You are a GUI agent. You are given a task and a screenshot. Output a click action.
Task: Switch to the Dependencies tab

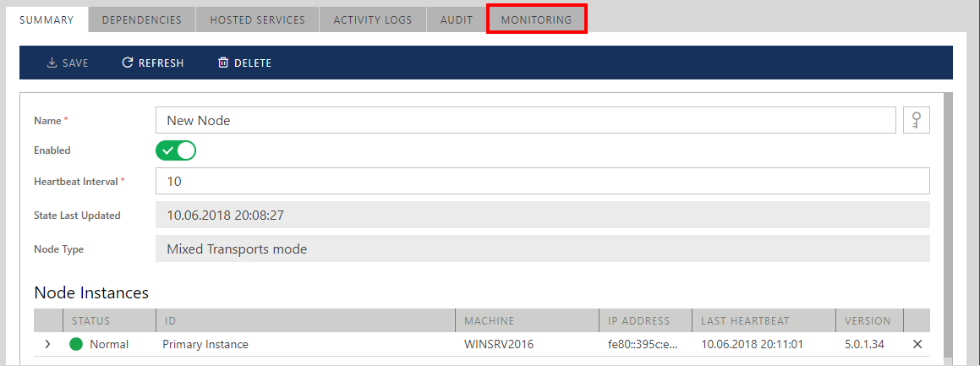141,19
